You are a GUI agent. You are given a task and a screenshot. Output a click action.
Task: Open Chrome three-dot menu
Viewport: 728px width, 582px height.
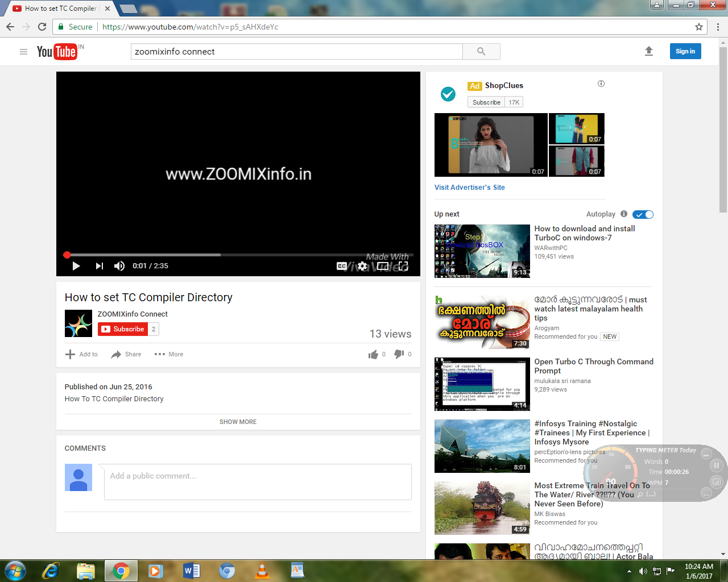pyautogui.click(x=718, y=27)
